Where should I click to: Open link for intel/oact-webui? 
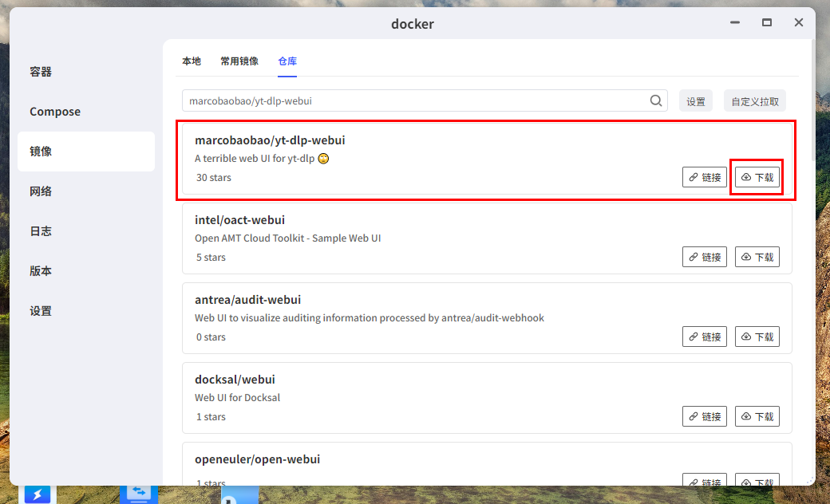click(705, 257)
